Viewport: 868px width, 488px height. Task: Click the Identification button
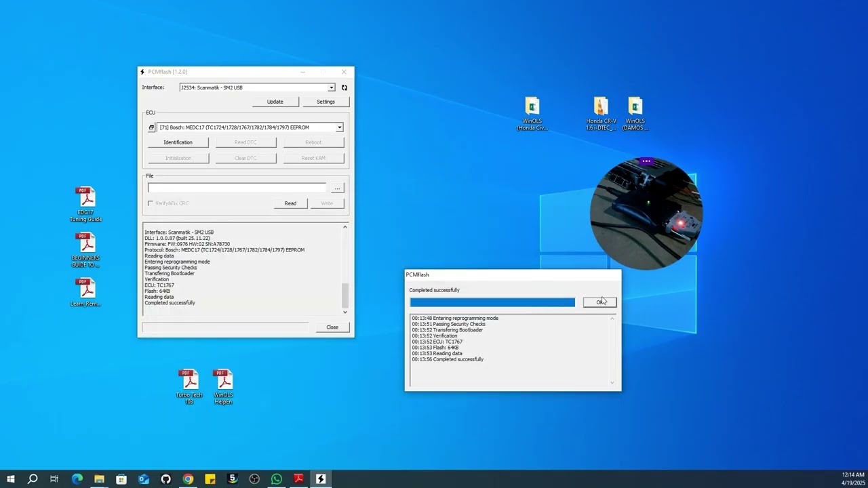point(178,142)
